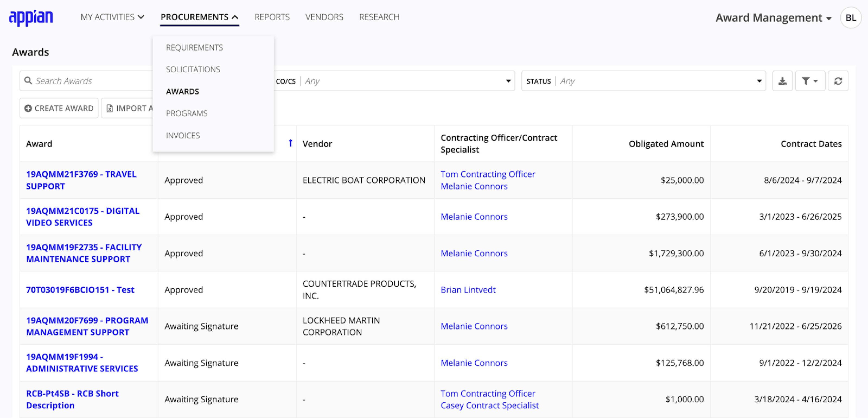The image size is (868, 418).
Task: Open award 19AQMM19F2735 - Facility Maintenance Support
Action: [84, 253]
